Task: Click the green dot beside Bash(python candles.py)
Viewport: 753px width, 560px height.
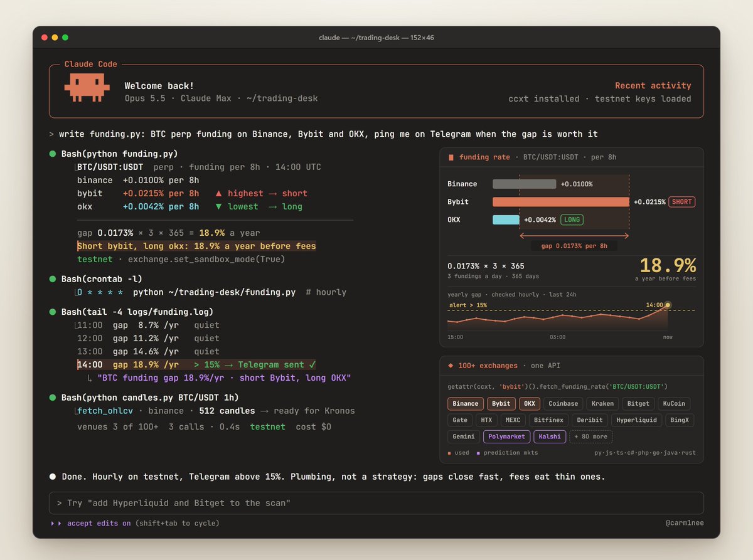Action: coord(53,398)
